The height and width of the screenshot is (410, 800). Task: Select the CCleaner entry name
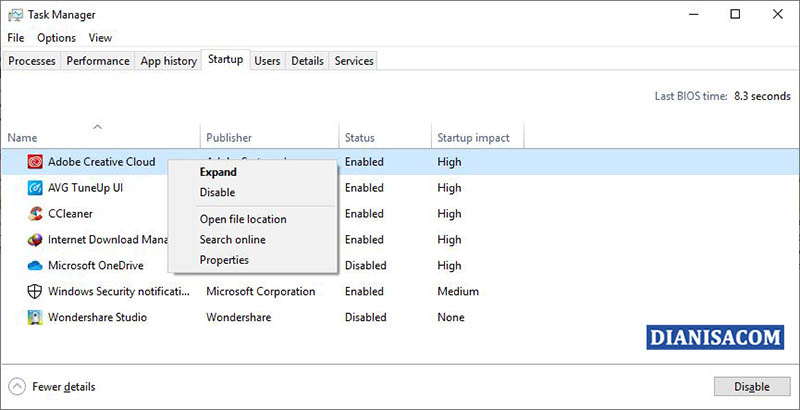pyautogui.click(x=70, y=214)
